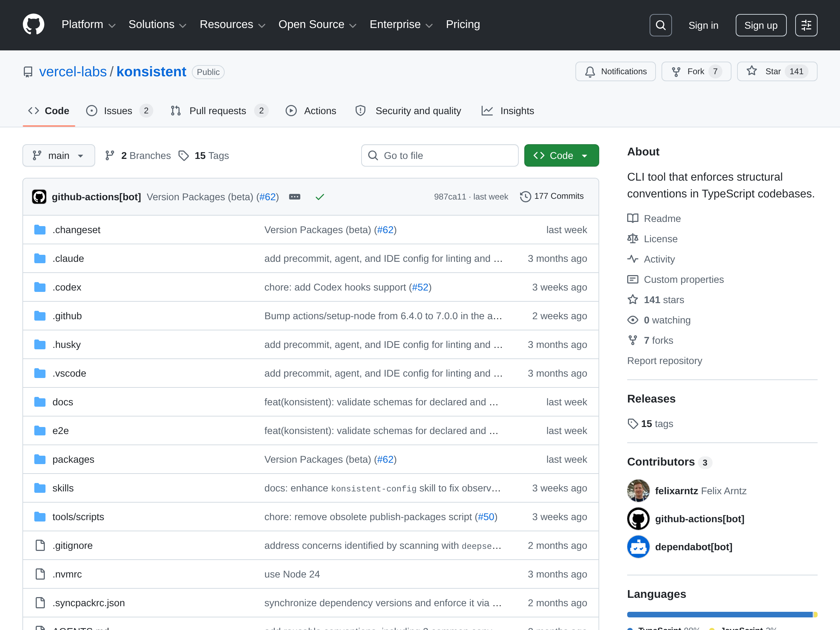
Task: Open the Pricing page
Action: (463, 25)
